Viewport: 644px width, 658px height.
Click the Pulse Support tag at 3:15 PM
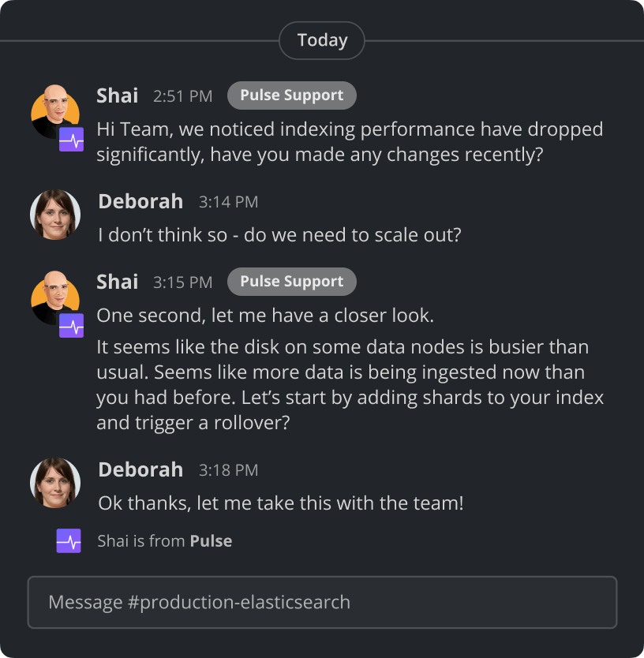pyautogui.click(x=291, y=282)
